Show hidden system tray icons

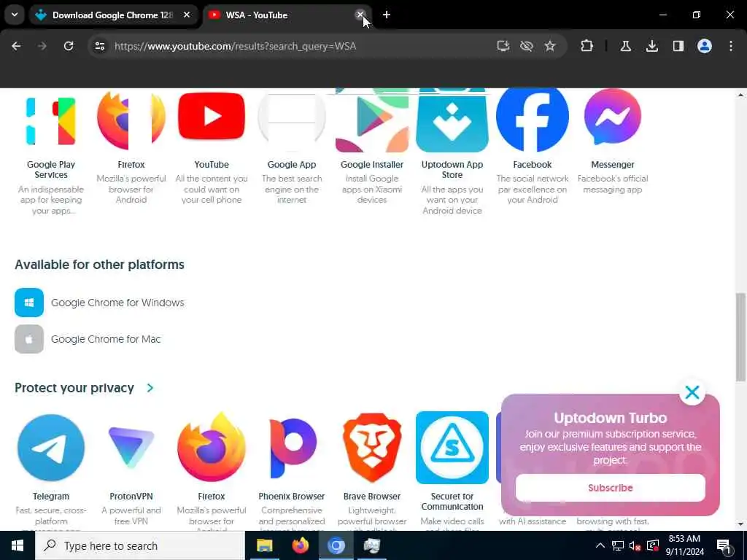click(x=600, y=545)
